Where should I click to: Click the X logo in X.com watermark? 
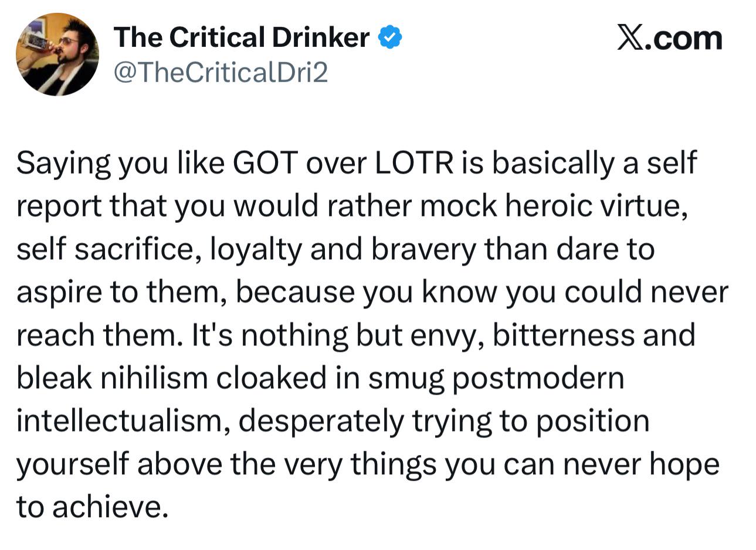[629, 38]
